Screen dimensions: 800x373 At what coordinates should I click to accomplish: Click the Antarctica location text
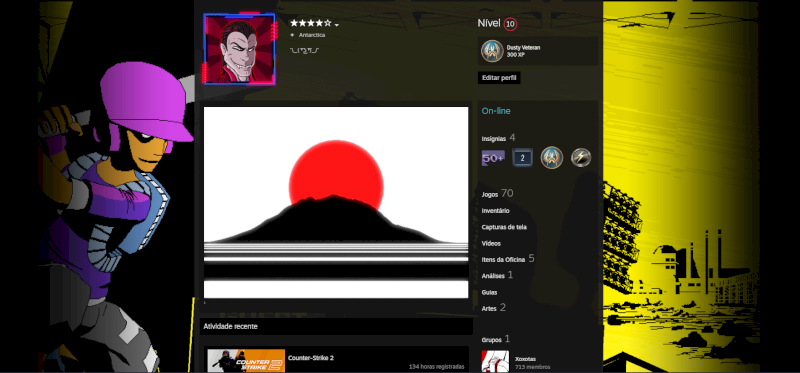click(312, 35)
